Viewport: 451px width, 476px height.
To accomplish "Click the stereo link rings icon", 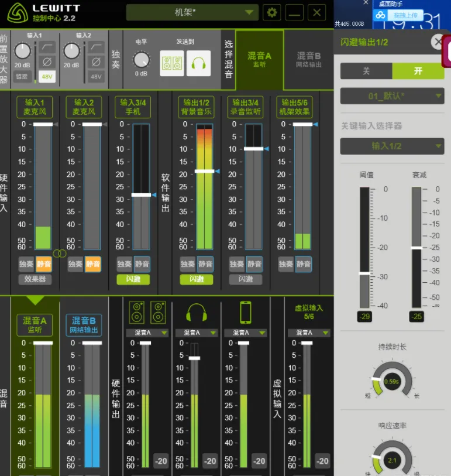I will 58,254.
